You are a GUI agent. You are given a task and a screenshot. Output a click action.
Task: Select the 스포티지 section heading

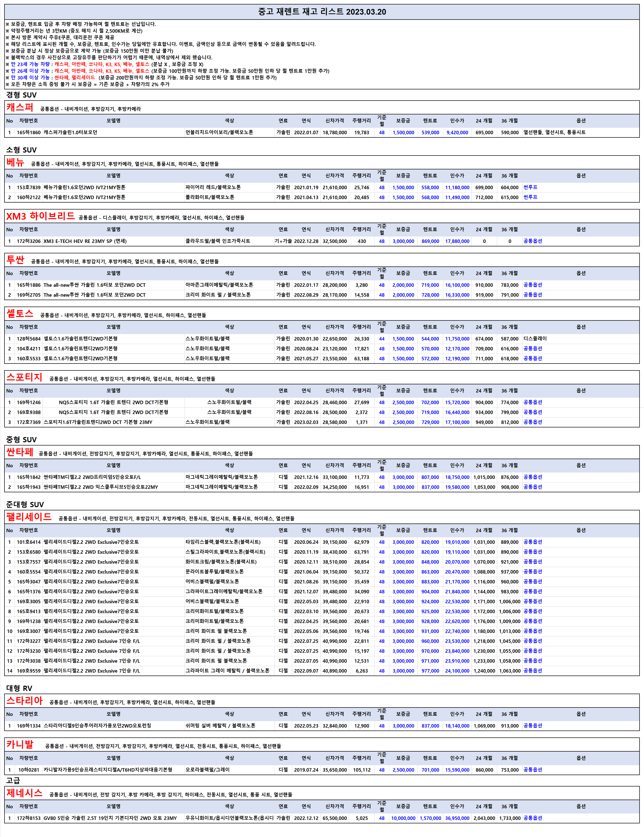pos(24,377)
